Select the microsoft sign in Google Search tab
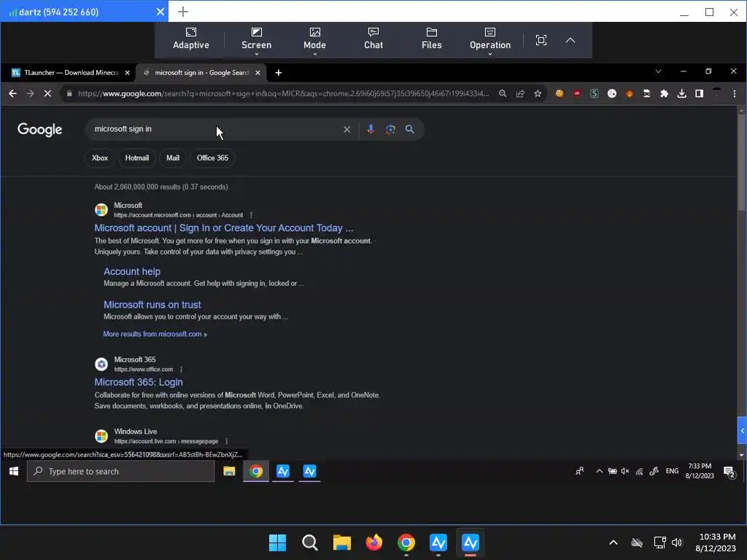Image resolution: width=747 pixels, height=560 pixels. coord(200,72)
